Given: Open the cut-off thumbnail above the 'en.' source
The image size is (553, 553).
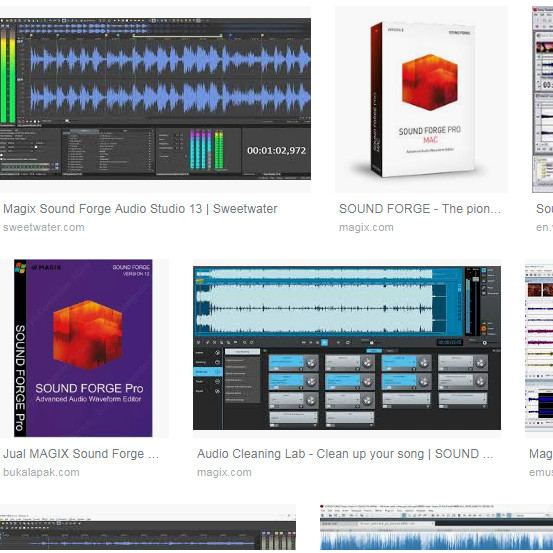Looking at the screenshot, I should click(542, 99).
